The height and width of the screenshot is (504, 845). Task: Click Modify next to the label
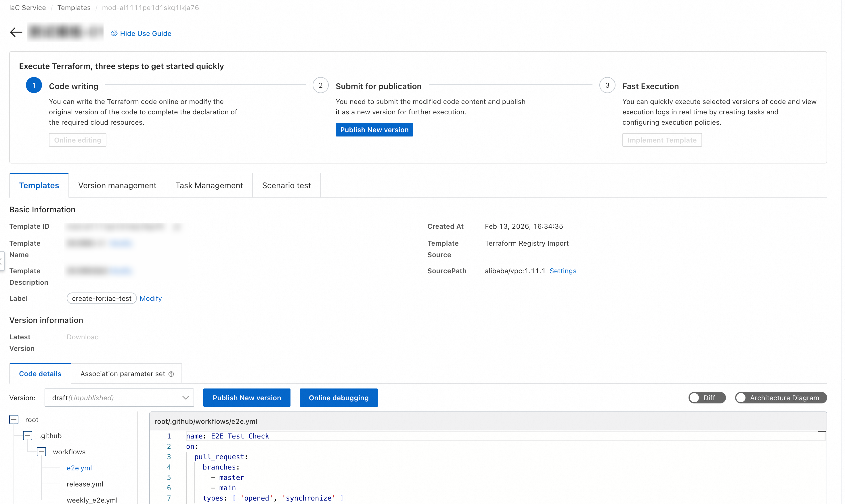(151, 298)
